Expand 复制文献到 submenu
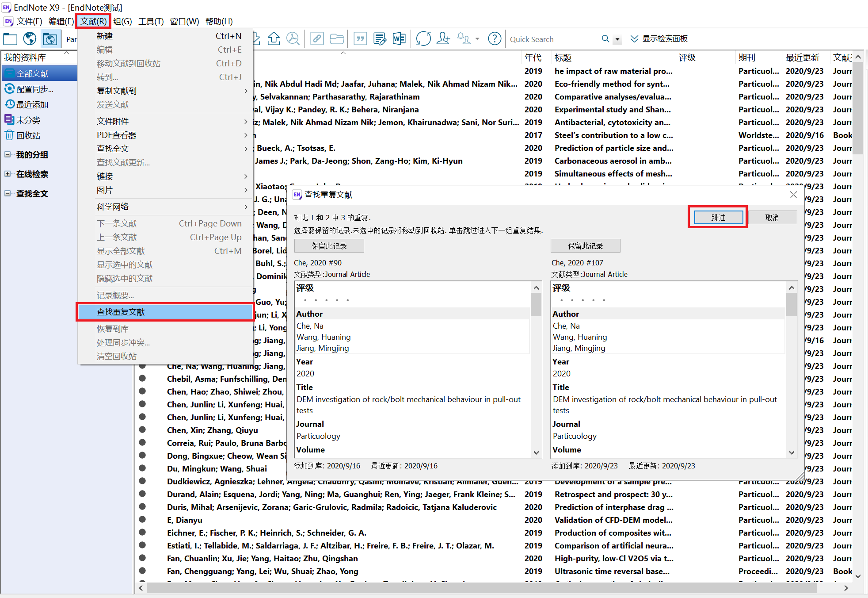Screen dimensions: 868x598 165,91
